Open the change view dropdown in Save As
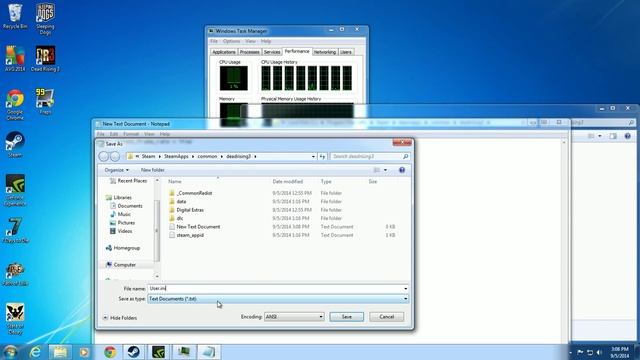The width and height of the screenshot is (640, 360). [x=385, y=170]
